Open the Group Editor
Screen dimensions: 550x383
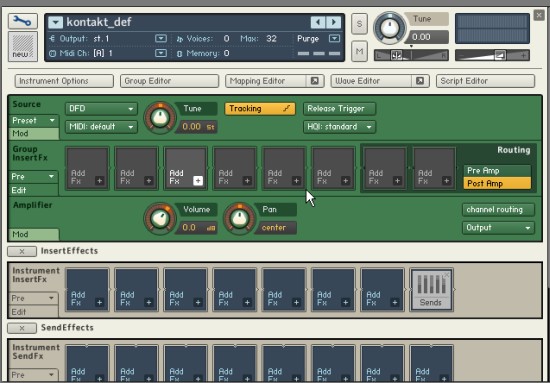click(x=169, y=81)
